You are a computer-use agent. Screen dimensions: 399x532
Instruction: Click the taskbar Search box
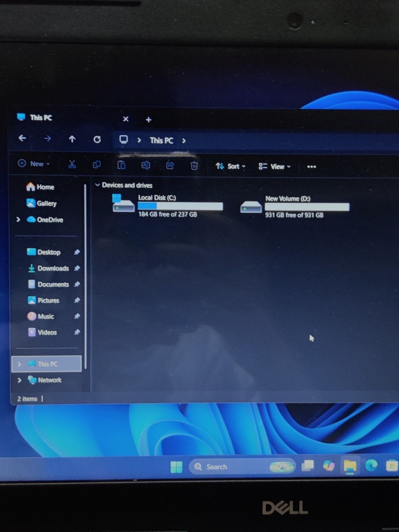[x=242, y=467]
